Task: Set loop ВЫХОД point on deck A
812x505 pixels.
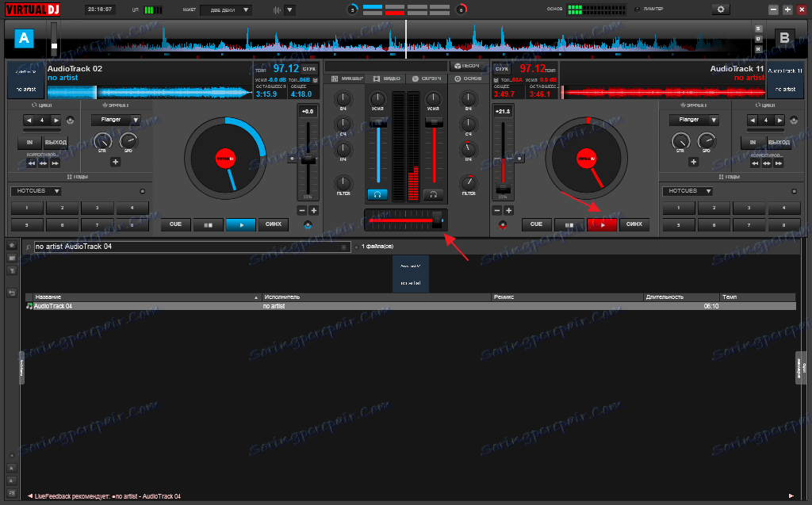Action: point(56,143)
